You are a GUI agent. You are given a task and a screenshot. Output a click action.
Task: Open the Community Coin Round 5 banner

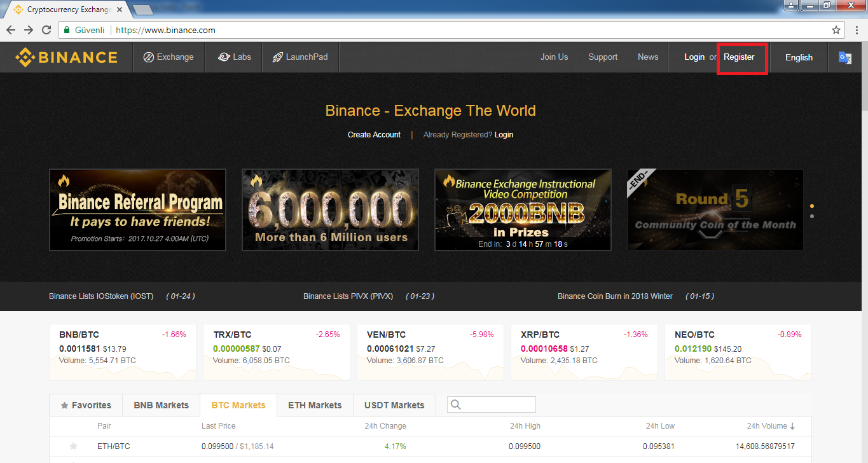[x=715, y=210]
